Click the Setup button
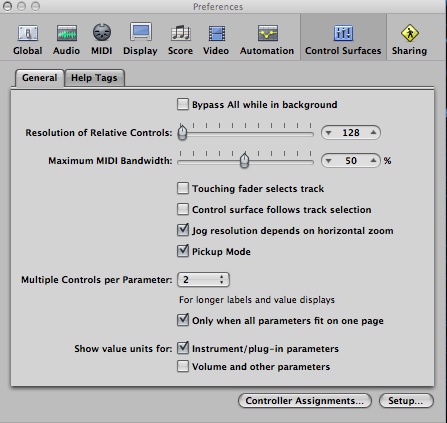 point(406,400)
